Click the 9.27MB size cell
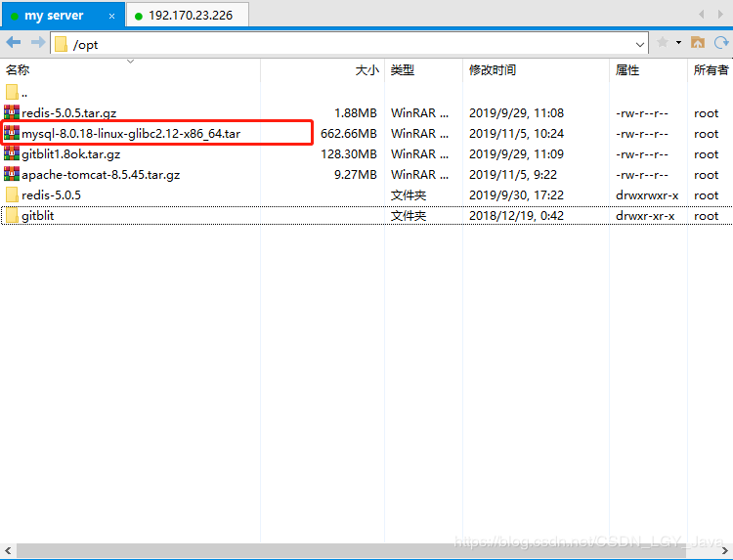733x560 pixels. [x=356, y=175]
